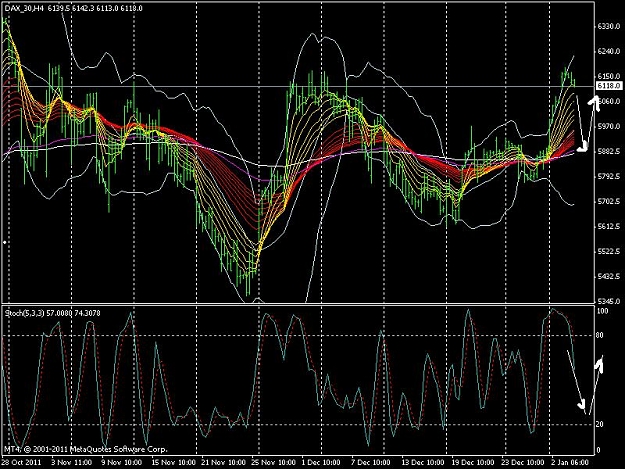The image size is (625, 469).
Task: Click the 13 Dec 10:00 time label
Action: tap(423, 462)
